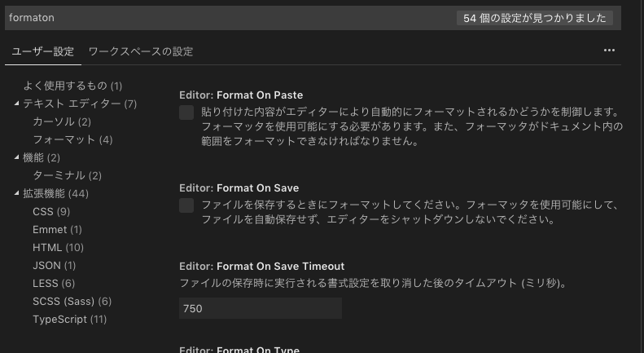Open the JSON extension settings

click(x=55, y=266)
